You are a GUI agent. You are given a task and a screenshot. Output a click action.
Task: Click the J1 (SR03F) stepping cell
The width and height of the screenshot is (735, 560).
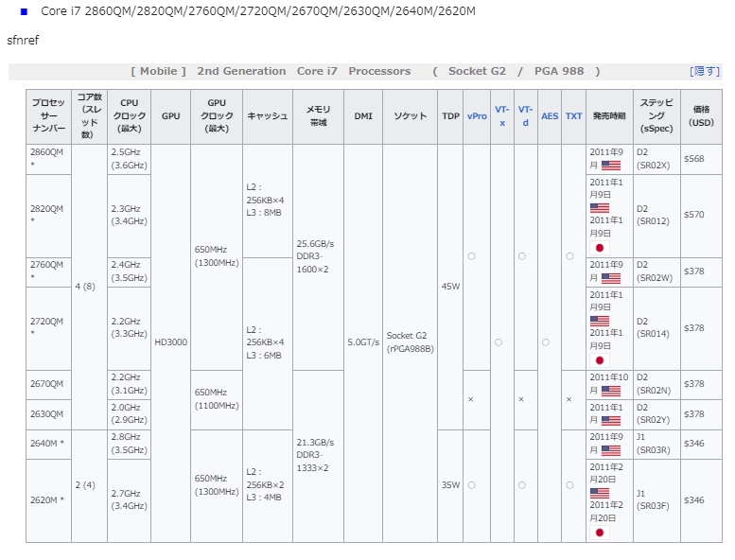click(x=656, y=500)
